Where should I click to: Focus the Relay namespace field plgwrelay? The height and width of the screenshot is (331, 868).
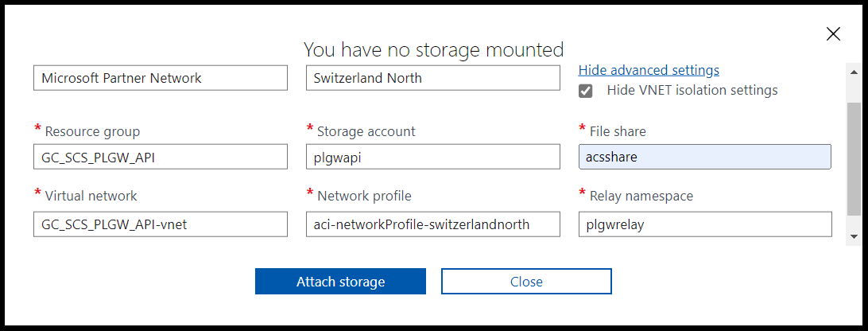point(704,224)
